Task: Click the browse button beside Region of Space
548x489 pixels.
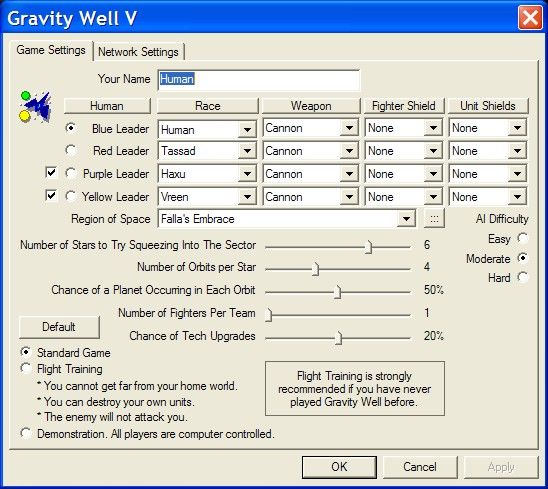Action: (x=434, y=219)
